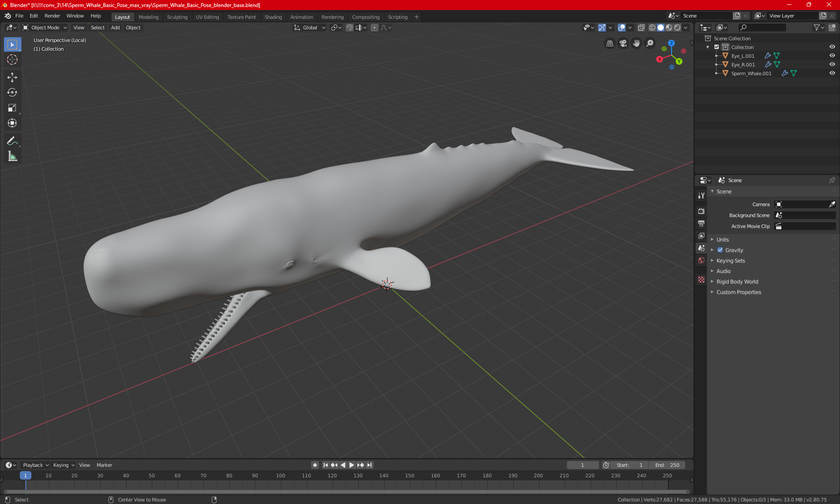Open the Output properties tab
This screenshot has height=504, width=840.
(701, 224)
